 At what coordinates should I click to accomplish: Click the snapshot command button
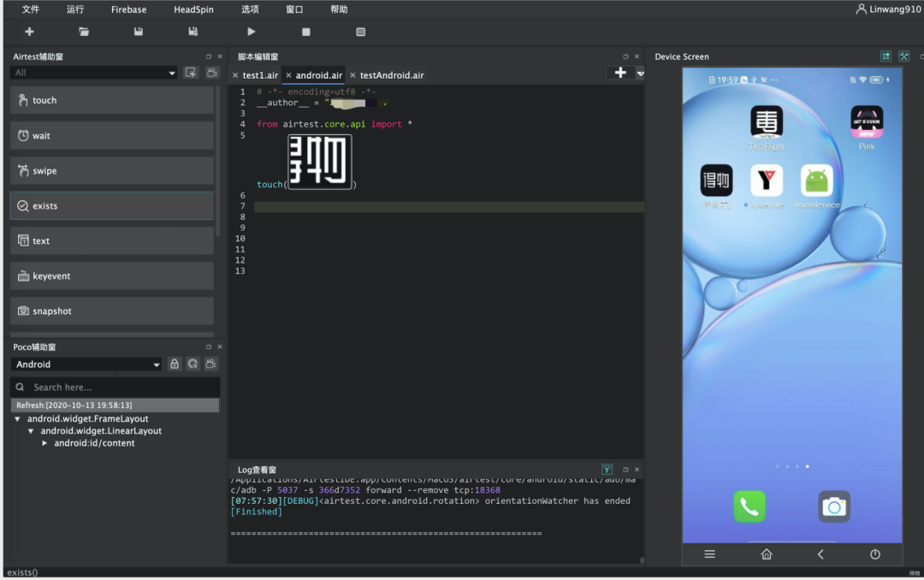coord(112,311)
